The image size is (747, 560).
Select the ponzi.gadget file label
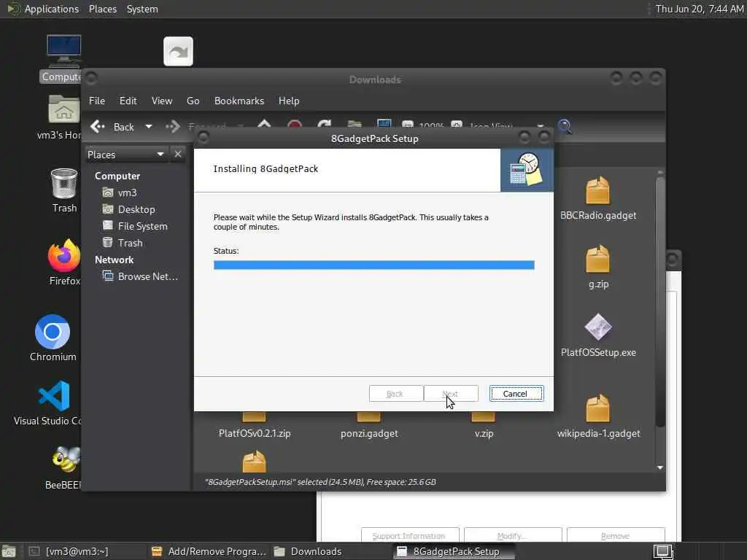click(x=369, y=433)
